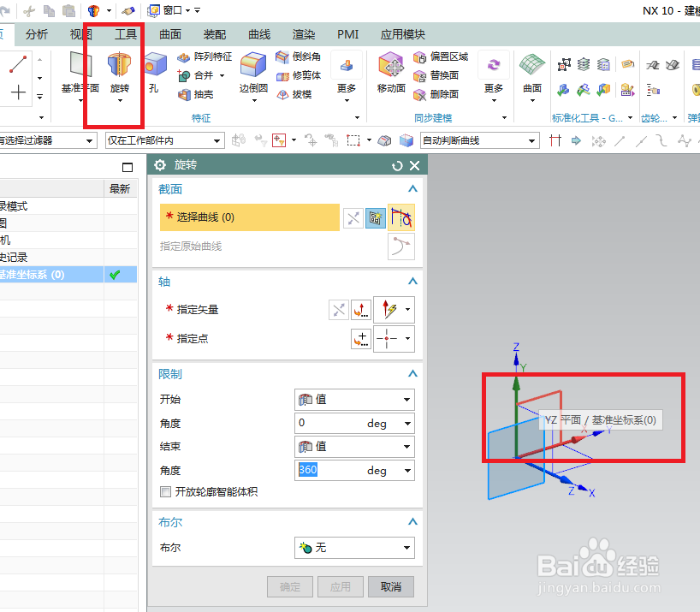
Task: Click the vector direction reverse toggle
Action: pos(340,309)
